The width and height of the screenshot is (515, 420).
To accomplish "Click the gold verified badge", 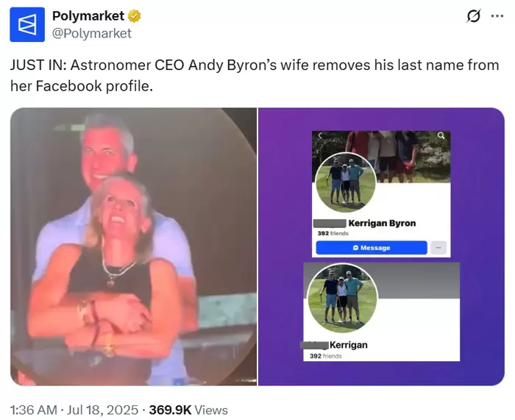I will pos(134,15).
